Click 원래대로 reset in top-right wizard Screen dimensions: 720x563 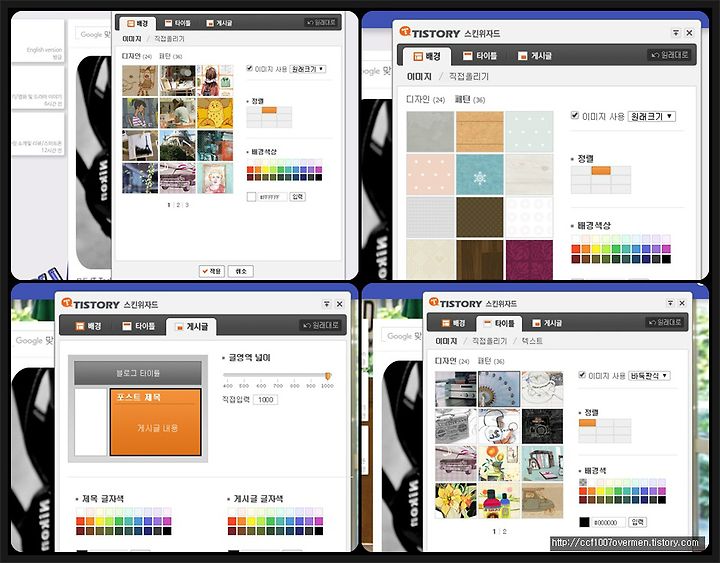tap(670, 55)
